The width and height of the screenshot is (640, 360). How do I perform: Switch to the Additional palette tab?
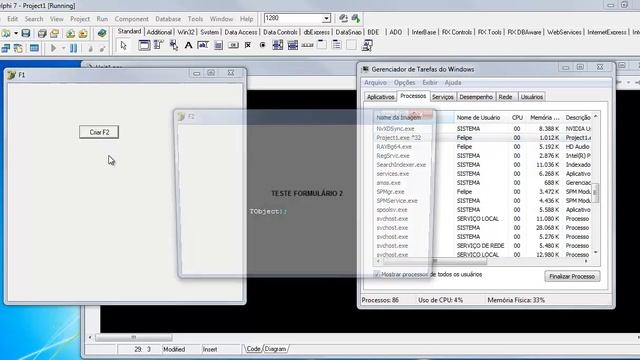coord(159,32)
